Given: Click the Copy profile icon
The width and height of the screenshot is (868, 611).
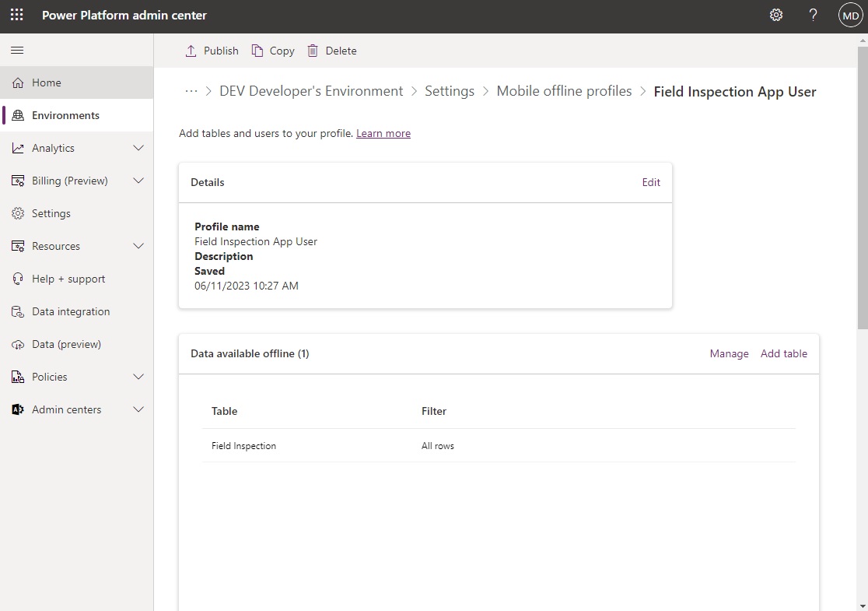Looking at the screenshot, I should coord(272,51).
